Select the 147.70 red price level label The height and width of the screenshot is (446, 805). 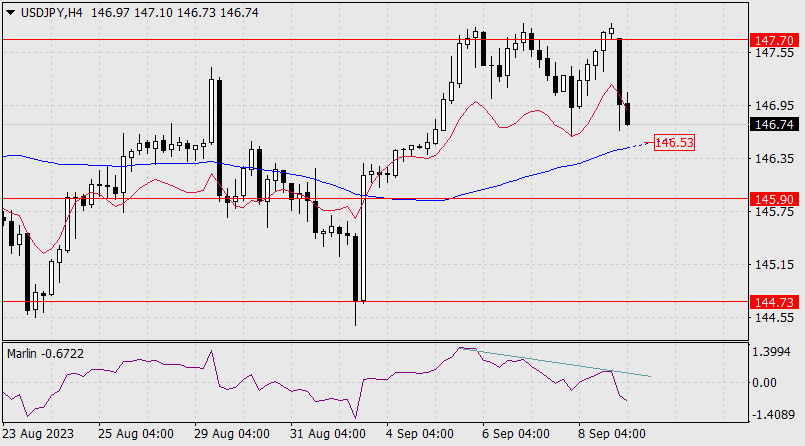tap(774, 40)
